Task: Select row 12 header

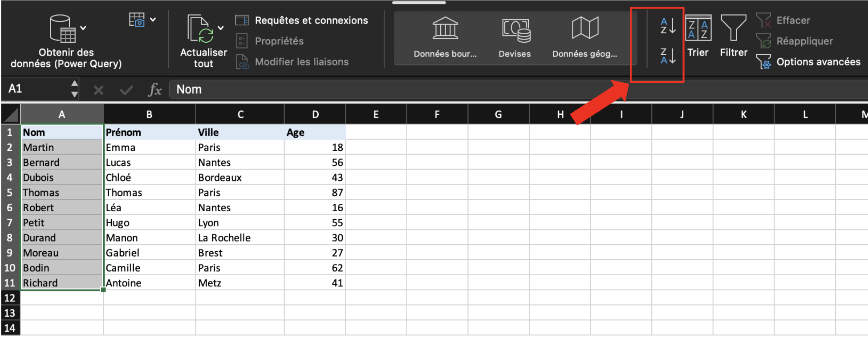Action: 10,298
